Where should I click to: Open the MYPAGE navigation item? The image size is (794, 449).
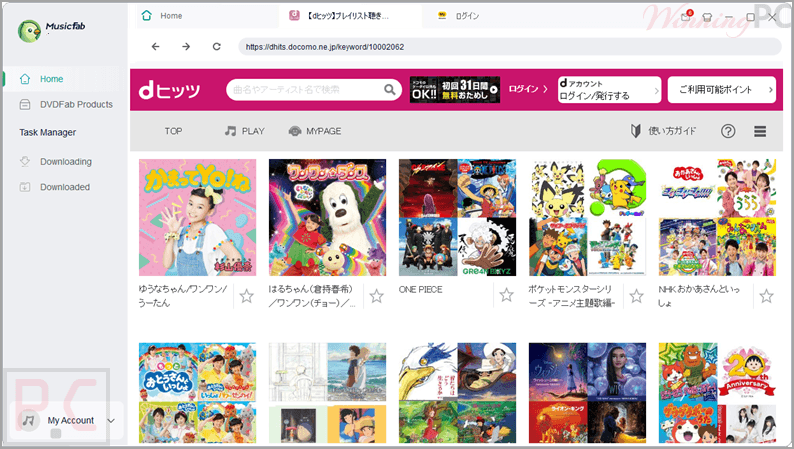pos(314,131)
